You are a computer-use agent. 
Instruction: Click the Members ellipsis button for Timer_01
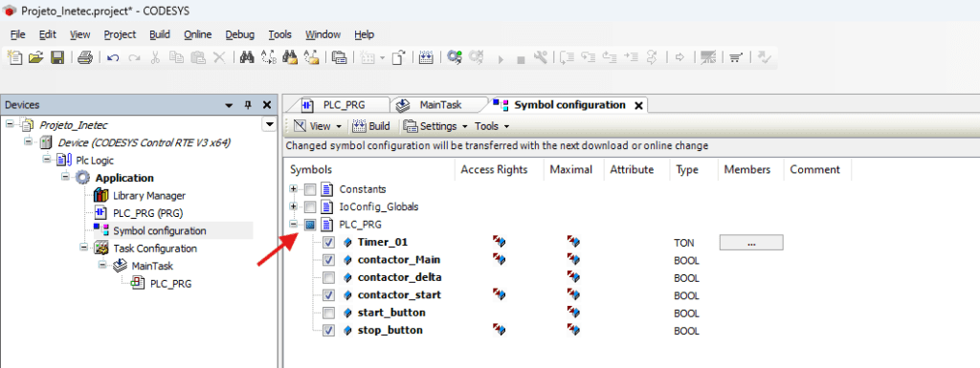click(751, 243)
